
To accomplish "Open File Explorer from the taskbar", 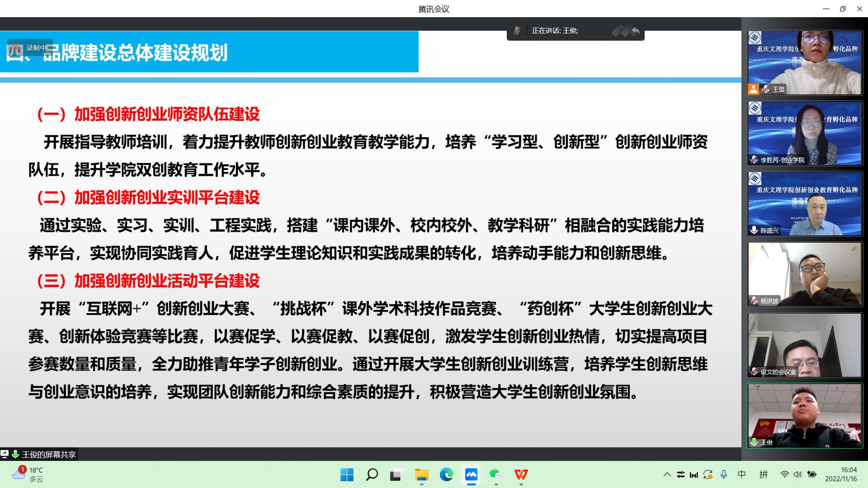I will point(421,474).
